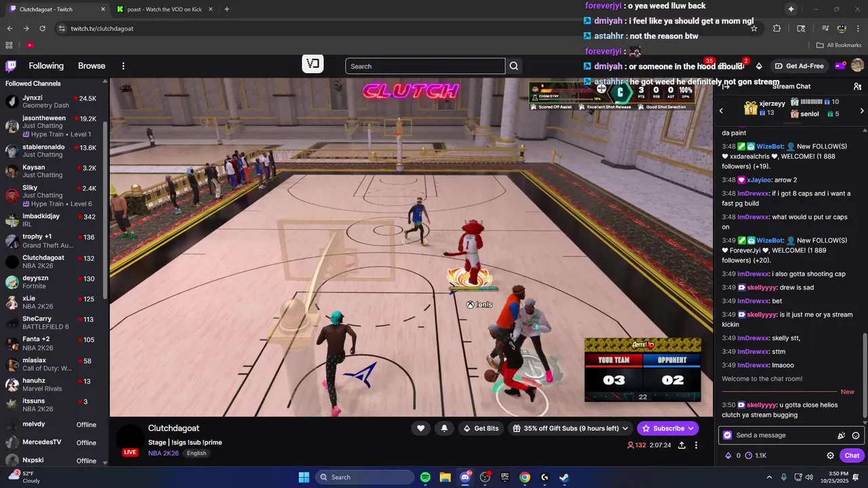The image size is (868, 488).
Task: Open the three-dot stream options menu
Action: pos(696,445)
